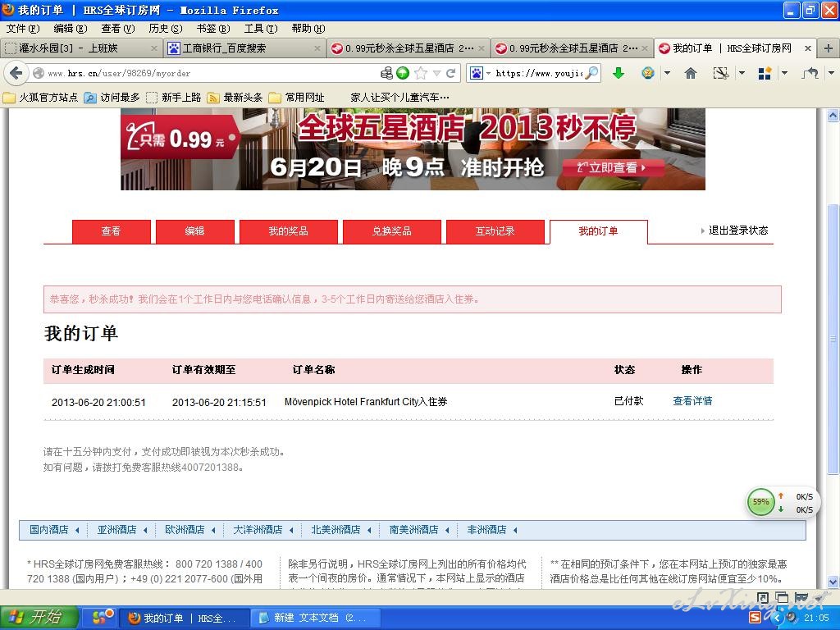Image resolution: width=840 pixels, height=630 pixels.
Task: Click the vertical scrollbar down arrow
Action: tap(833, 582)
